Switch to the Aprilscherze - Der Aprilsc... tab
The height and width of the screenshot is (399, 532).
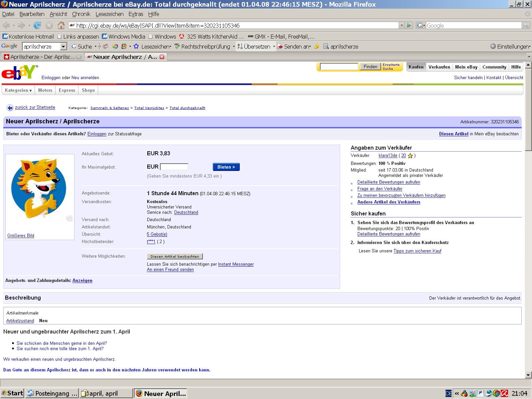click(42, 57)
